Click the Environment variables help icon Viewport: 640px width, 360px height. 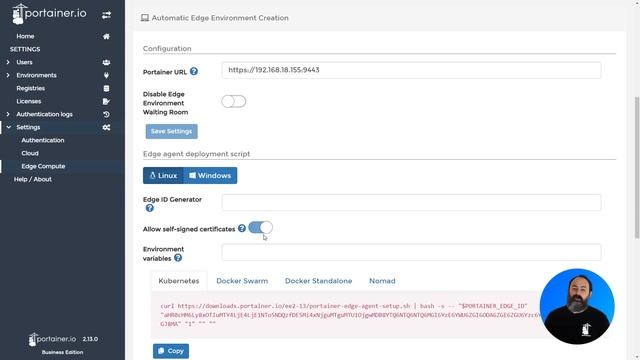tap(178, 258)
